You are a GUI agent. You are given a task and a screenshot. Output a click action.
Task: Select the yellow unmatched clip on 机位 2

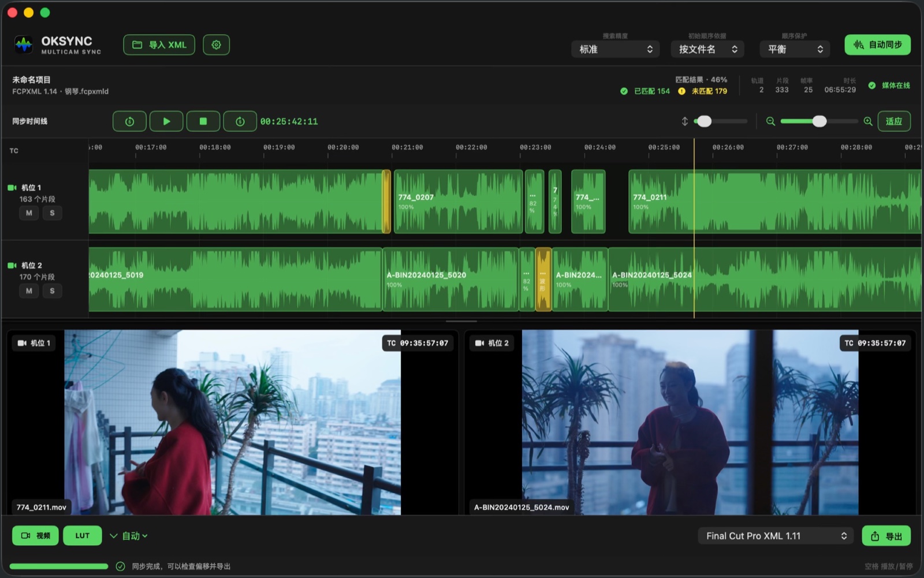tap(543, 279)
